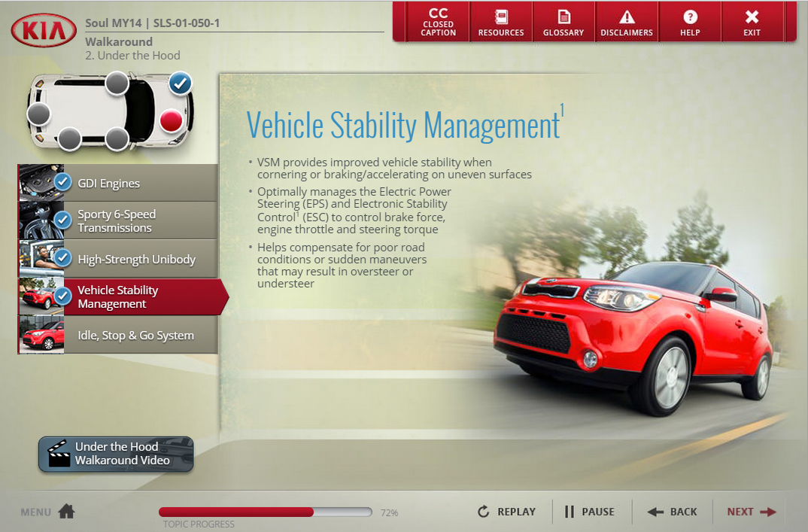Click the Kia logo
Screen dimensions: 808x532
[44, 30]
